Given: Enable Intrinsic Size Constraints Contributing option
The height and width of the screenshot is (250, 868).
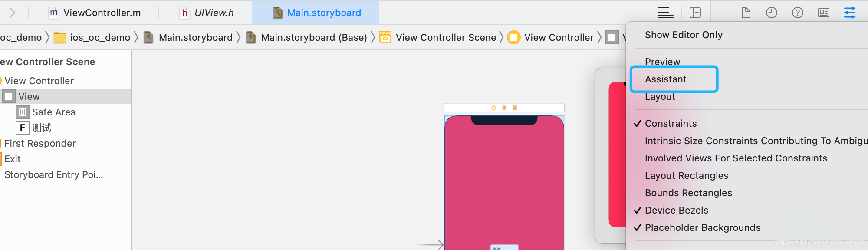Looking at the screenshot, I should click(756, 141).
